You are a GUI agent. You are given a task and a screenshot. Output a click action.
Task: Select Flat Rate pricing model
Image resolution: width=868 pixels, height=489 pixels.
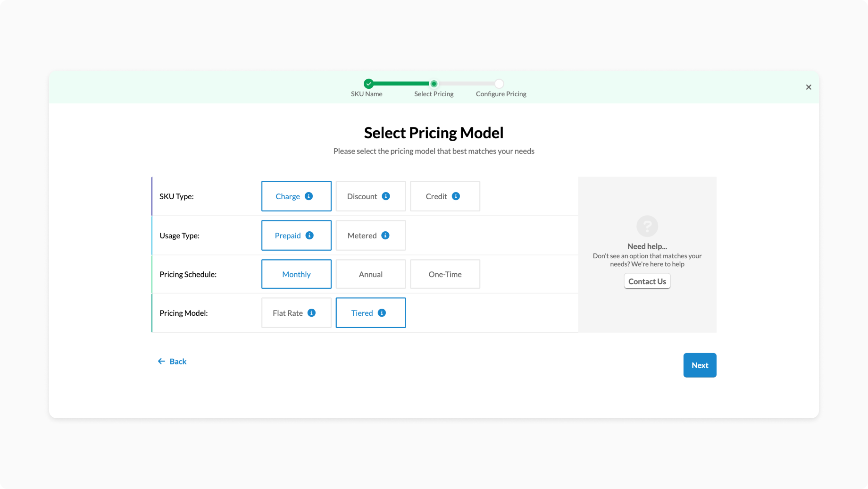point(287,313)
